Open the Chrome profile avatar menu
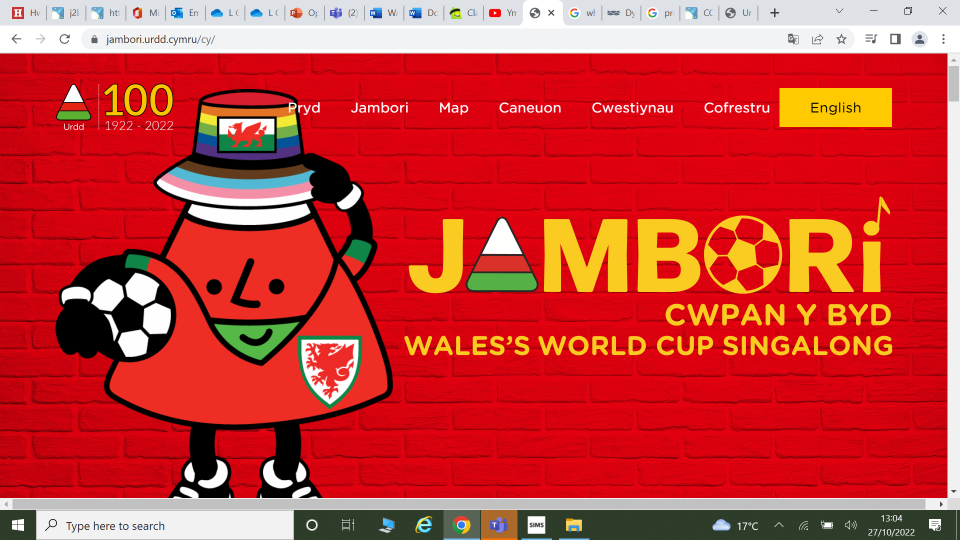 pos(919,39)
